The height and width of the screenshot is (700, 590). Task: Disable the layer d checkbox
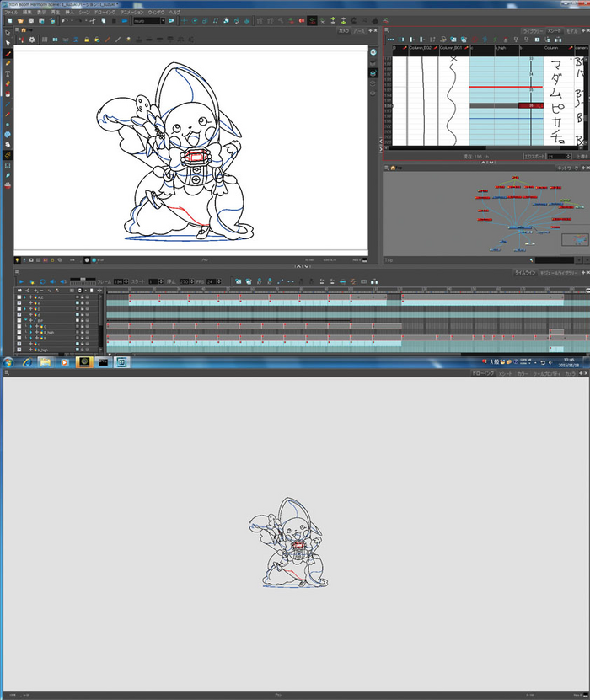[x=19, y=315]
